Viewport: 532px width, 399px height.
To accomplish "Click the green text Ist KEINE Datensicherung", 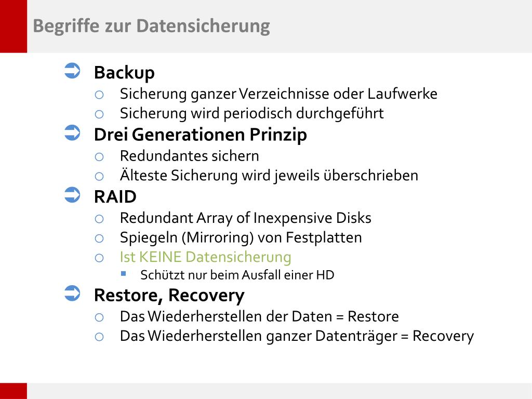I will (206, 257).
